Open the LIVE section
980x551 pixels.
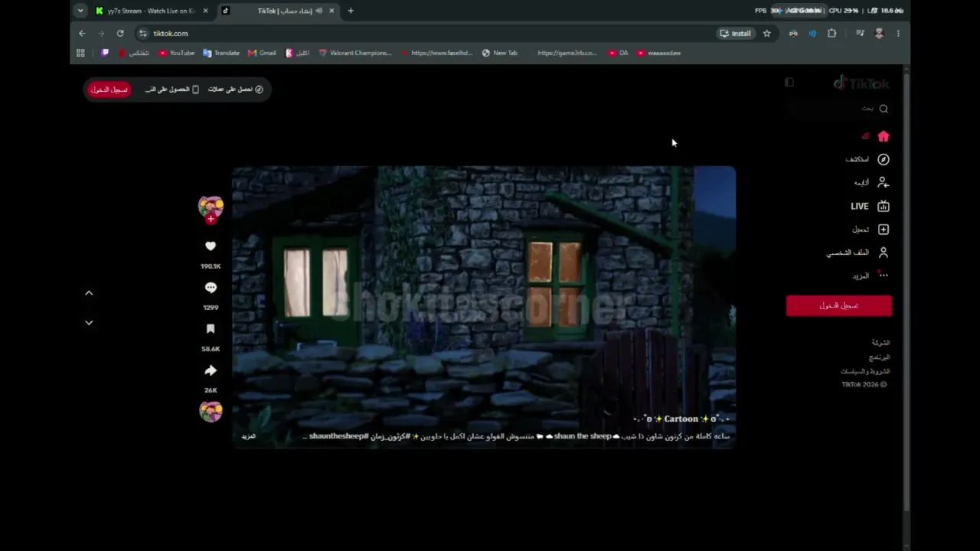click(870, 206)
